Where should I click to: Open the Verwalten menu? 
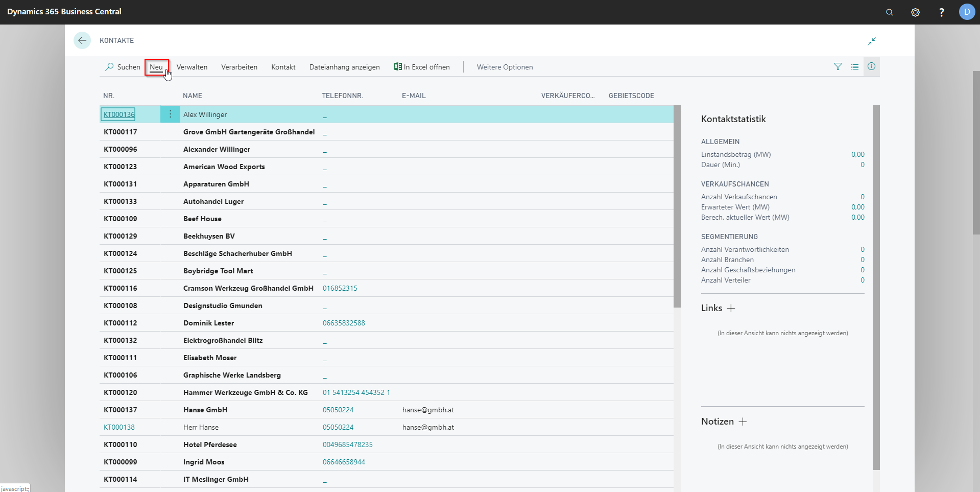point(192,67)
